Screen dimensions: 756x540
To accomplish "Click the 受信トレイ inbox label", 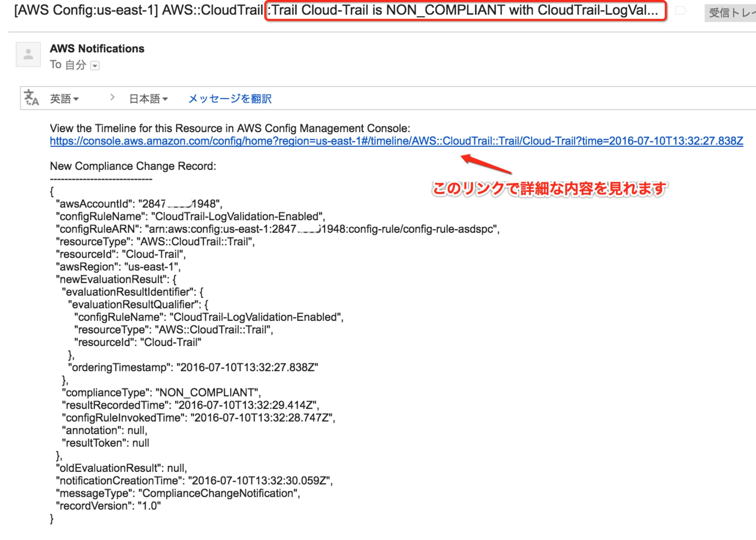I will 730,13.
